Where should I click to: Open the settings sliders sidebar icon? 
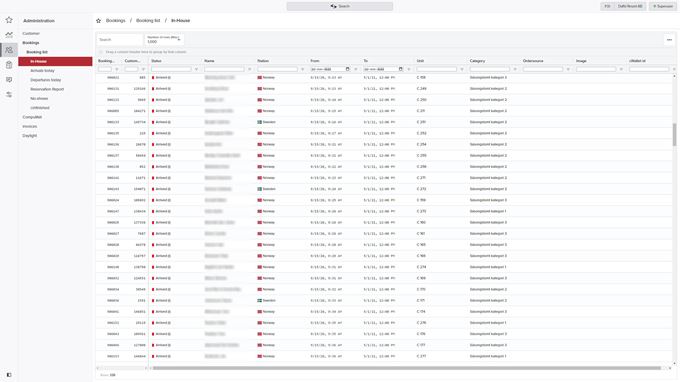9,95
